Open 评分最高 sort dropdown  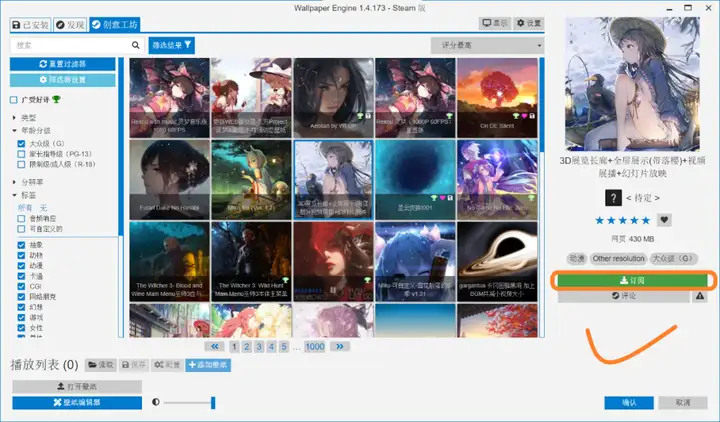point(488,45)
